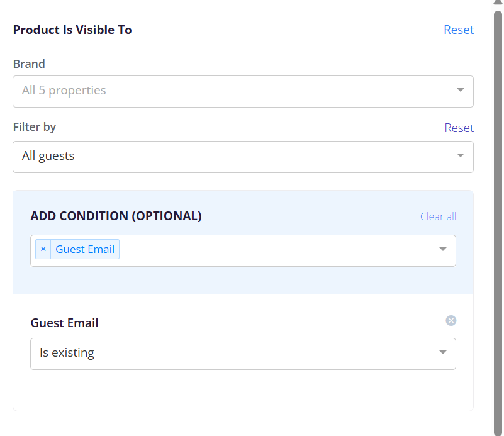Click the Filter by dropdown arrow icon
Image resolution: width=504 pixels, height=436 pixels.
click(x=461, y=155)
